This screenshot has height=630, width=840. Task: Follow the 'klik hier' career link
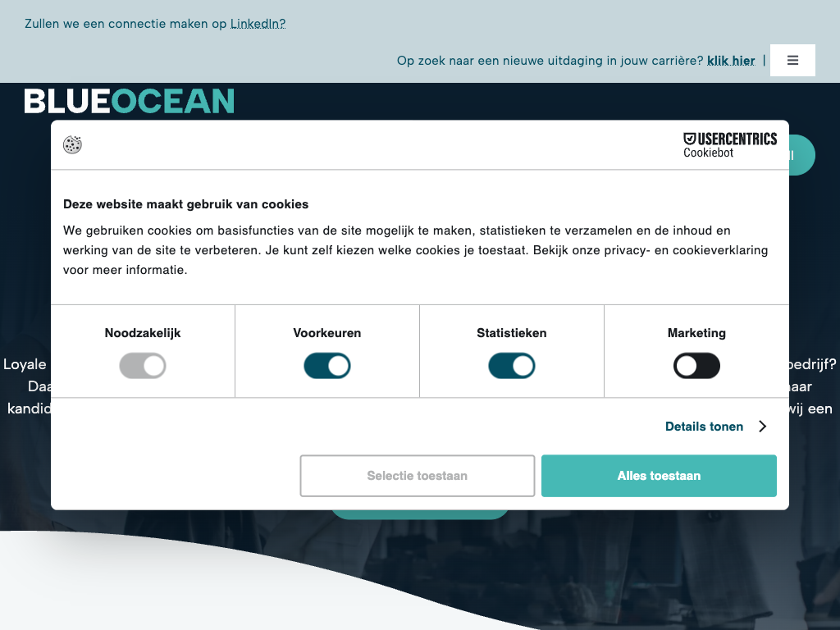(731, 61)
